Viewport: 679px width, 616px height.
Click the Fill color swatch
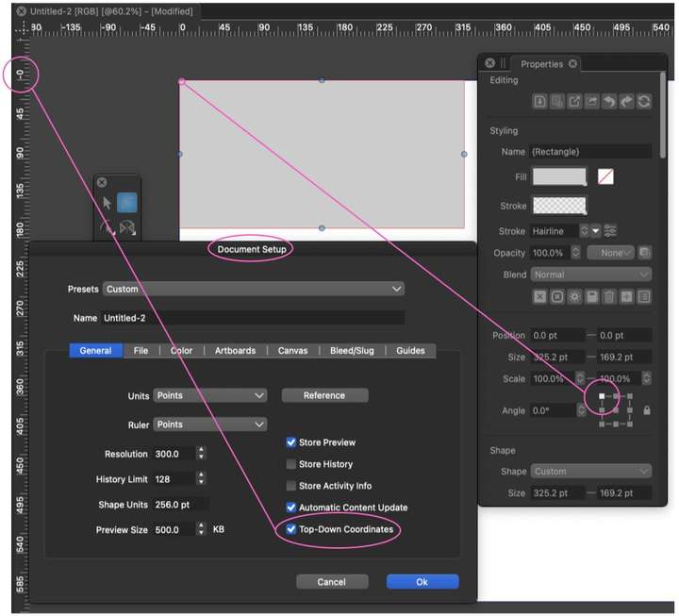coord(559,176)
